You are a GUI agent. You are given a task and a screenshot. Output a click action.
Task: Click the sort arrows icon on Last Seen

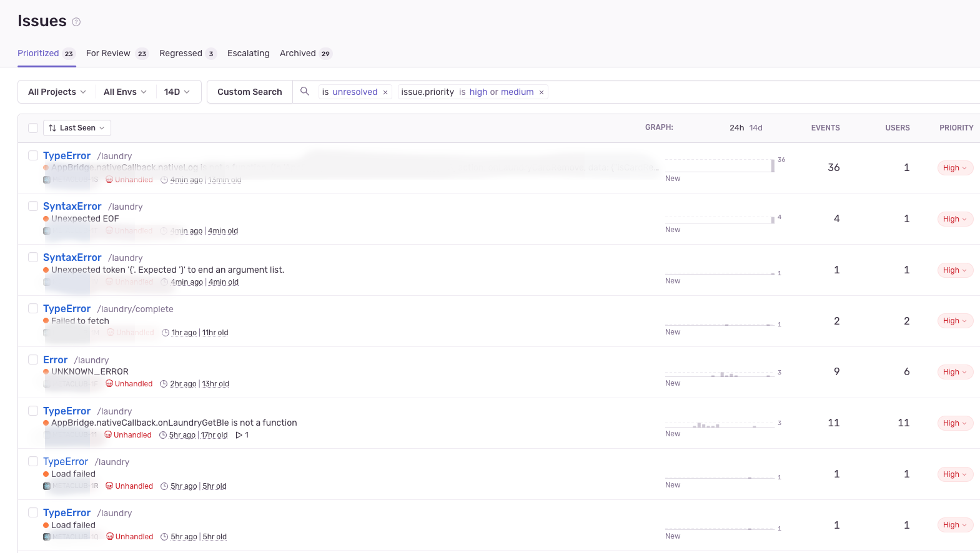(x=52, y=128)
